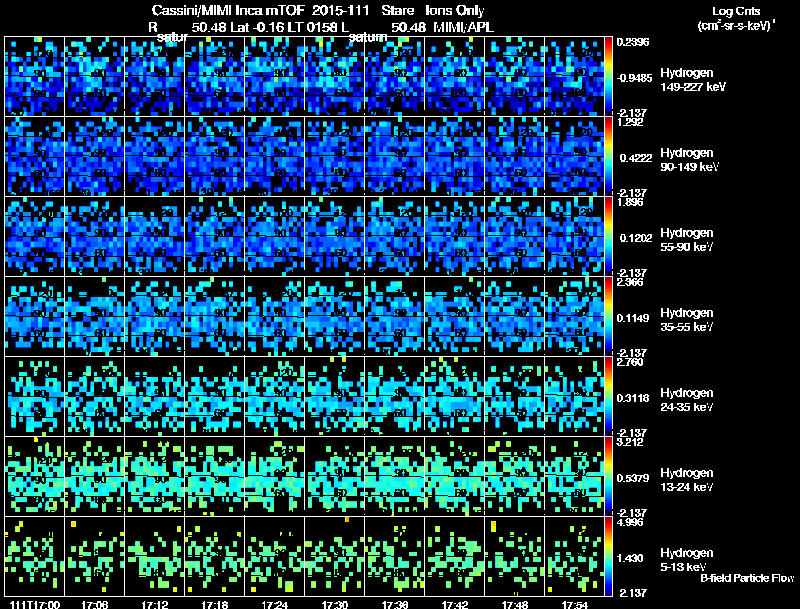Click the '17:36' time axis label

(x=394, y=604)
